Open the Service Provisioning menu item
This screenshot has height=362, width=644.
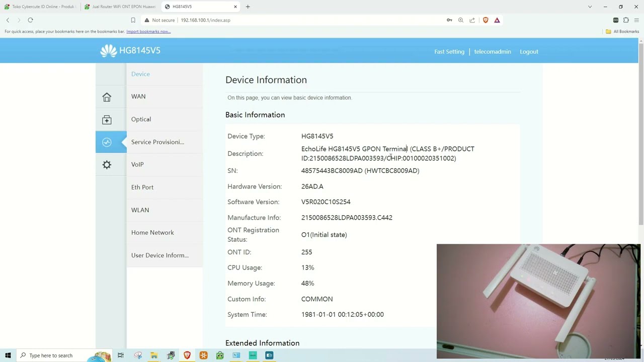(x=157, y=142)
